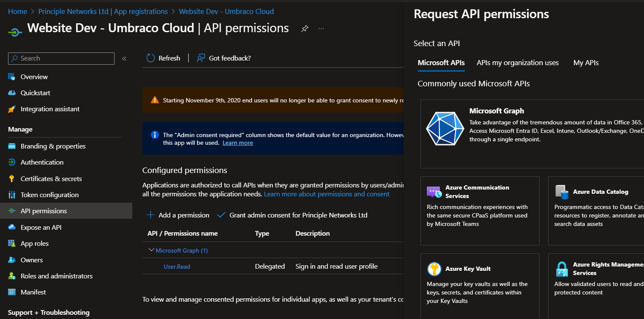Open the more options ellipsis menu
644x319 pixels.
click(321, 28)
